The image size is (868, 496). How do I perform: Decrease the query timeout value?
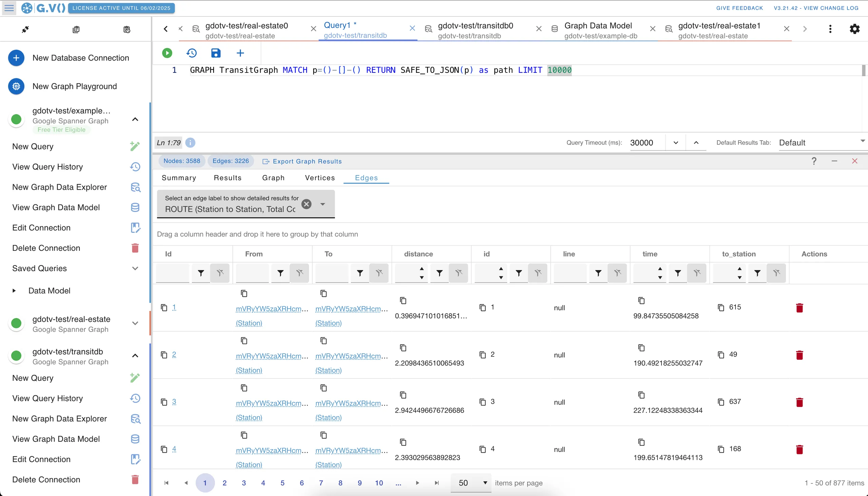[x=676, y=143]
